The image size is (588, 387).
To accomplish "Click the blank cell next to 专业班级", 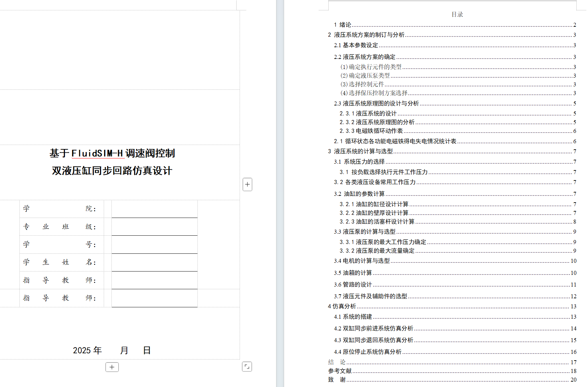I will point(155,227).
